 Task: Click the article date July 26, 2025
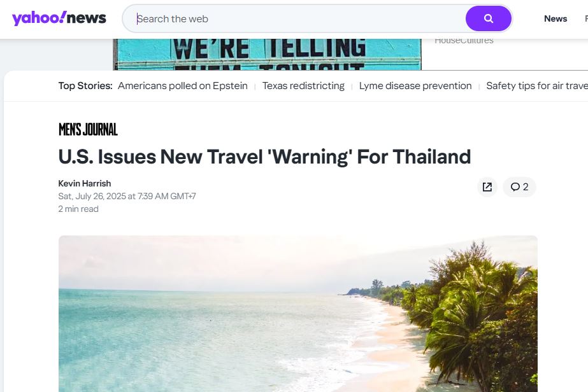[127, 197]
